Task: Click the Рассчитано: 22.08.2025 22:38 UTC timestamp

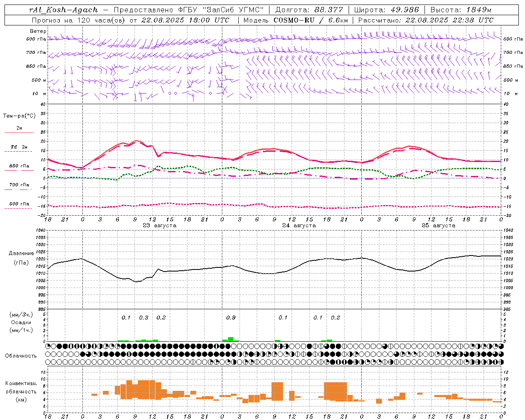Action: click(x=426, y=20)
